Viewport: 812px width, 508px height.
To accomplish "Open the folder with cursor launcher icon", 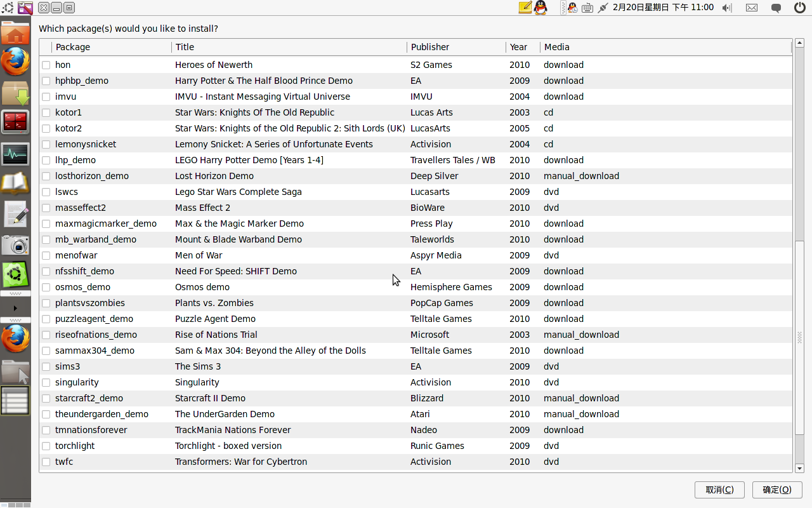I will [15, 371].
